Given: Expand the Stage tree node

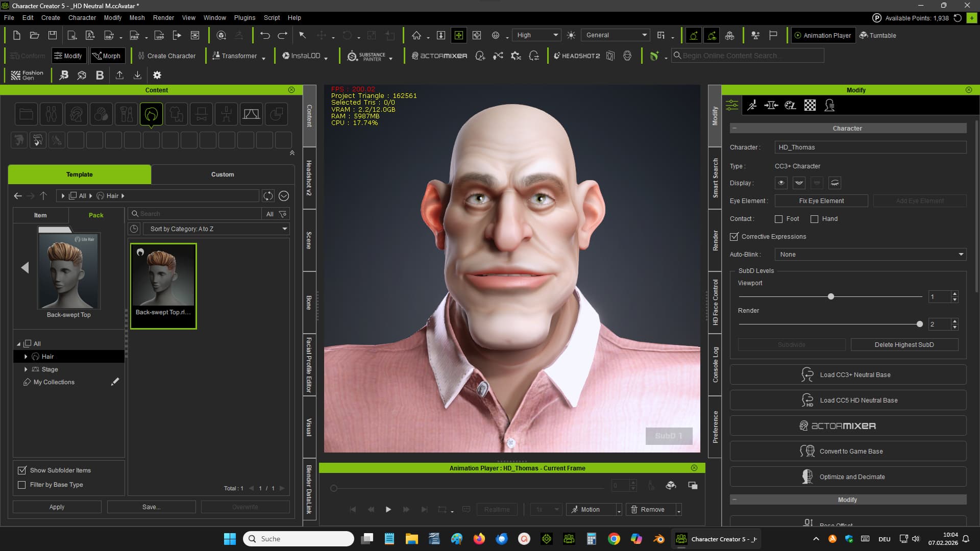Looking at the screenshot, I should (x=26, y=369).
